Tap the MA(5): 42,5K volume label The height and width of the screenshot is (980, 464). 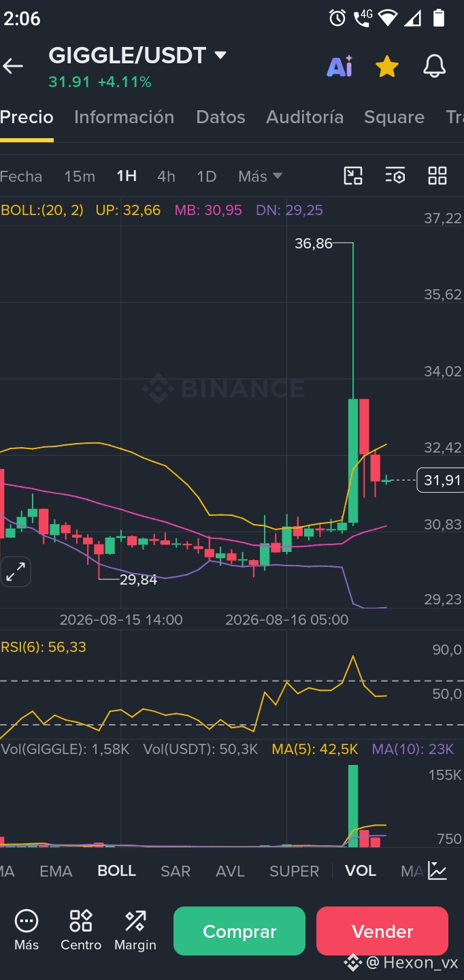coord(315,749)
